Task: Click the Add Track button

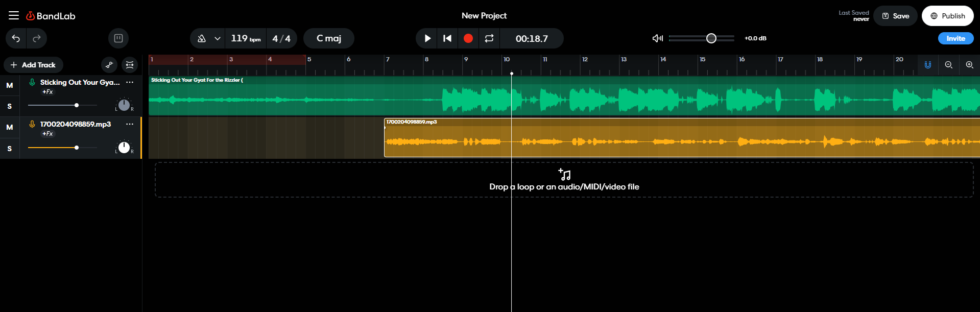Action: coord(33,65)
